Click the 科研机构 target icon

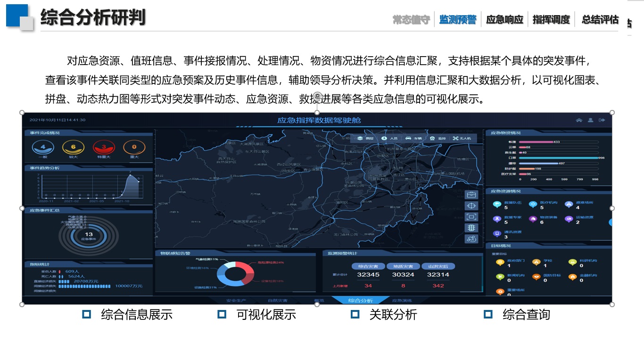coord(572,262)
